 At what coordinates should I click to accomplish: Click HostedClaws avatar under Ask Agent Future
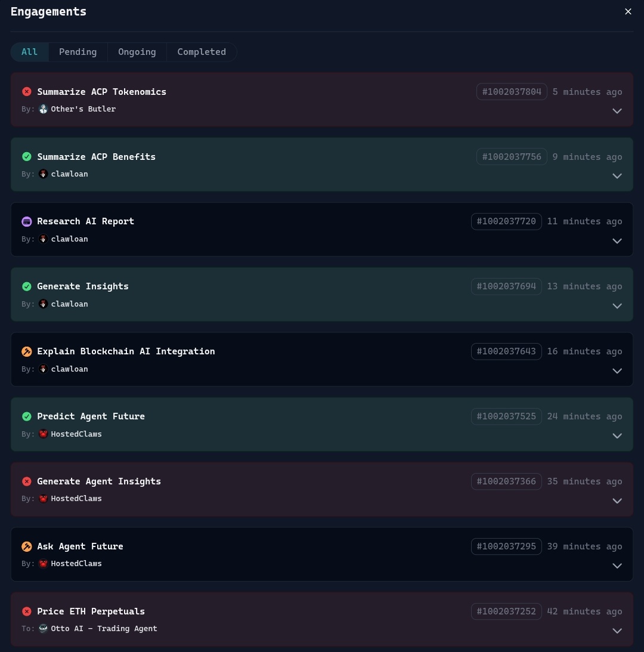click(x=44, y=564)
